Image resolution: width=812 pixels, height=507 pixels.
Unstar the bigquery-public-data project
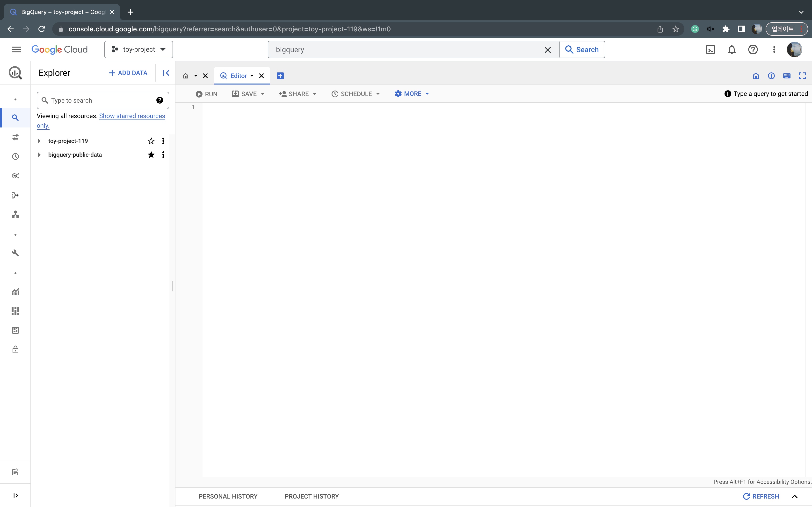point(151,155)
